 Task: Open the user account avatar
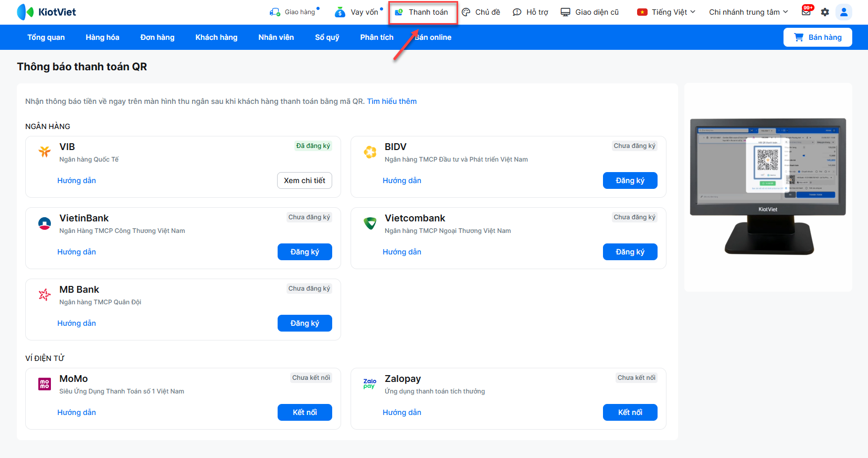click(x=844, y=12)
